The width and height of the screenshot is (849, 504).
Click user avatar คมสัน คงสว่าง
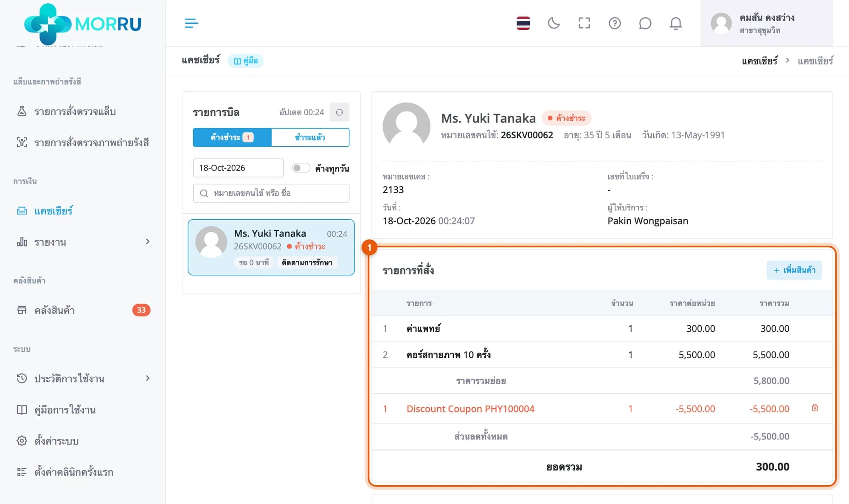(x=721, y=23)
